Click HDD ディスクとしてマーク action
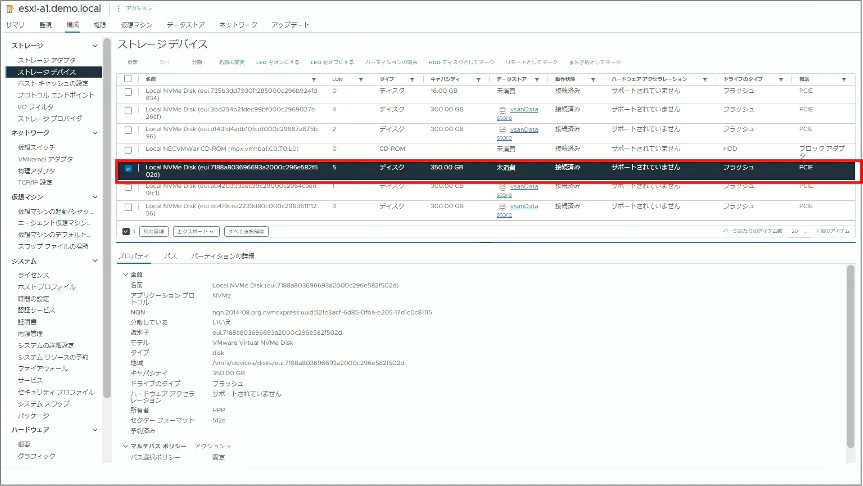The width and height of the screenshot is (863, 486). (461, 62)
